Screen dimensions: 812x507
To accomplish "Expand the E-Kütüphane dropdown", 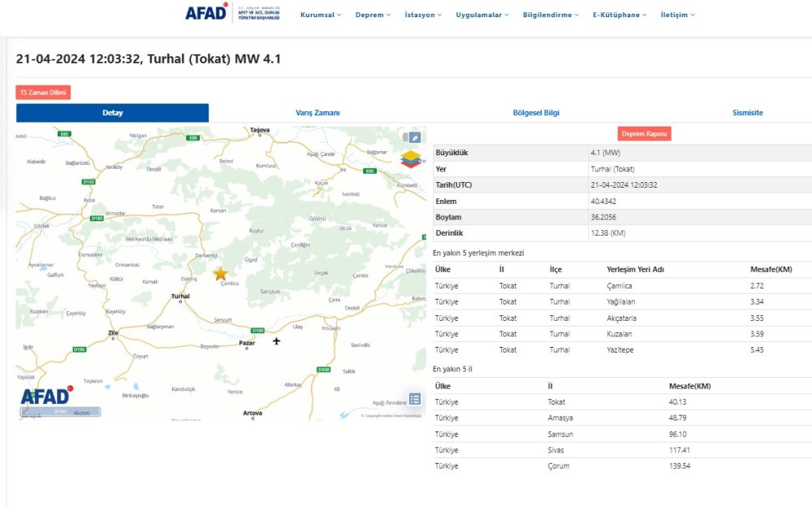I will point(618,14).
